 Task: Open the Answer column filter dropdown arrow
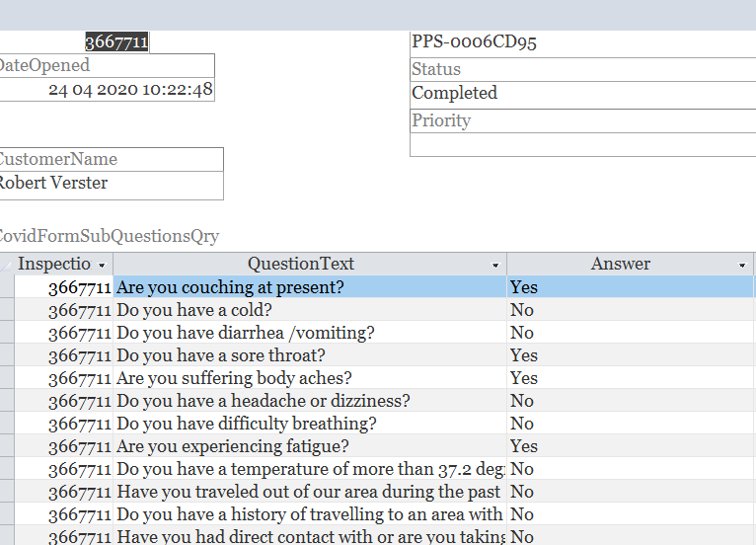pos(742,266)
